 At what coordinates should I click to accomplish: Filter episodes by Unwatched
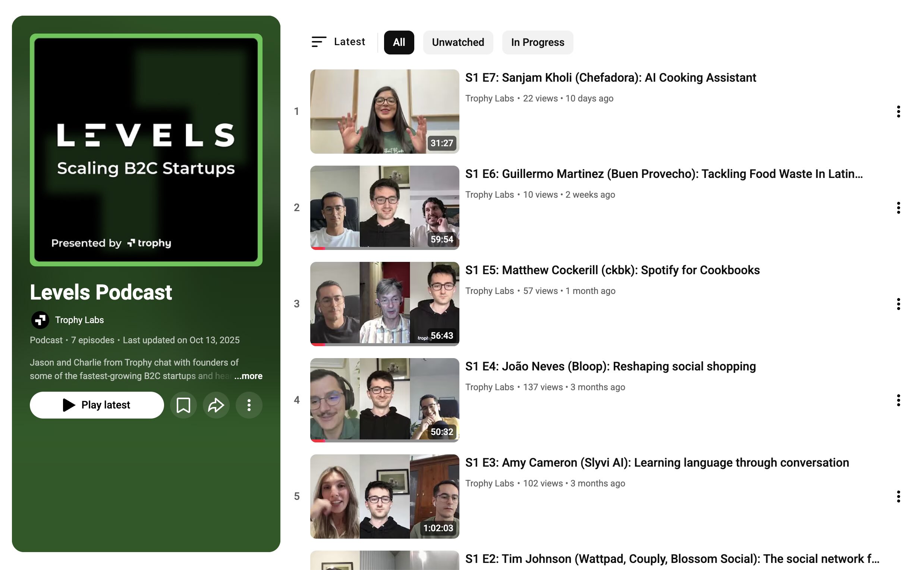click(x=458, y=42)
